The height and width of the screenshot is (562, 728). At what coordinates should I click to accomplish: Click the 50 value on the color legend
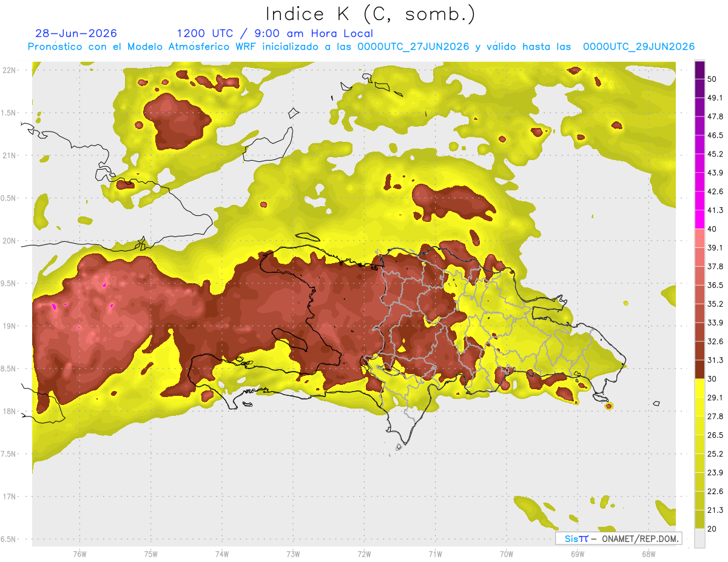(x=713, y=79)
